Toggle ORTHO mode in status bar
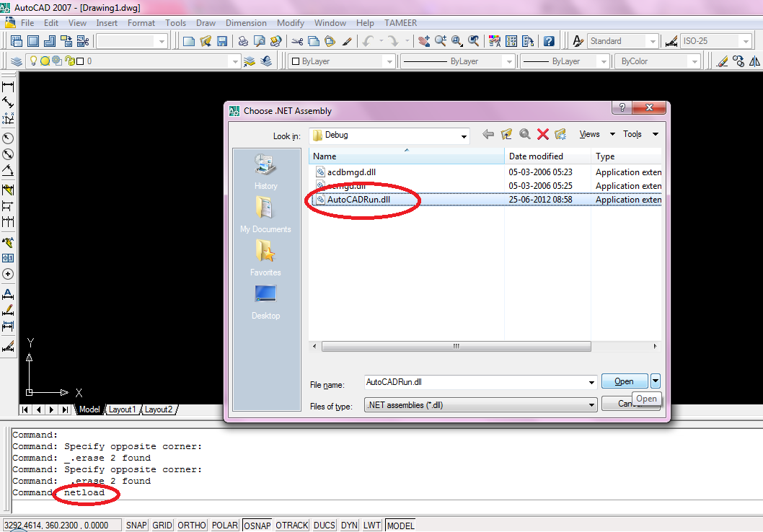 [192, 526]
